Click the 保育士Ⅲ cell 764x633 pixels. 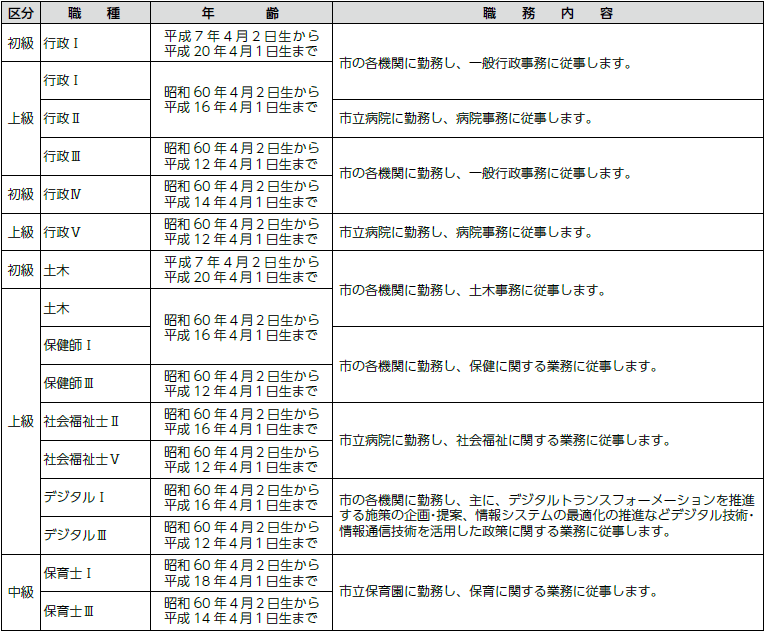(x=68, y=611)
